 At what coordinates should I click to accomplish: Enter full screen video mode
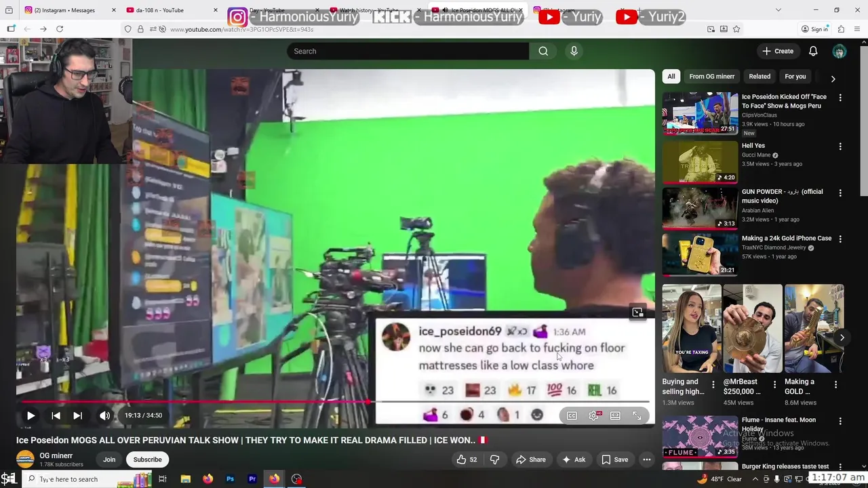637,415
